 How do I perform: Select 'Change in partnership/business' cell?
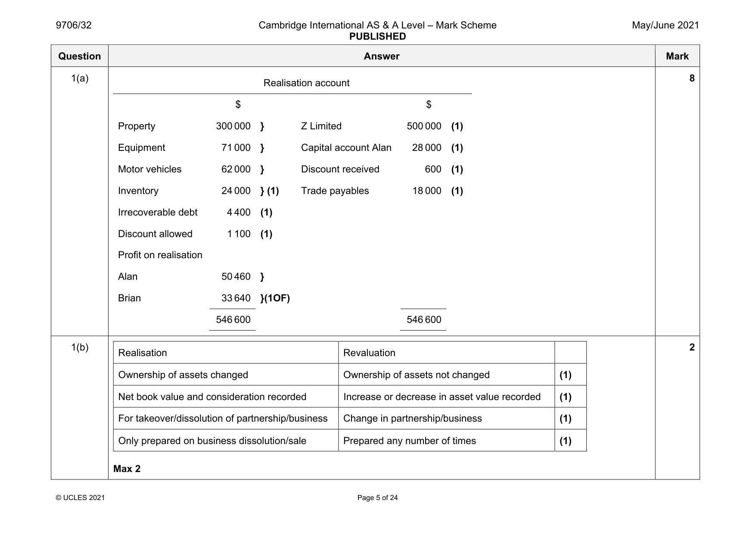[447, 419]
